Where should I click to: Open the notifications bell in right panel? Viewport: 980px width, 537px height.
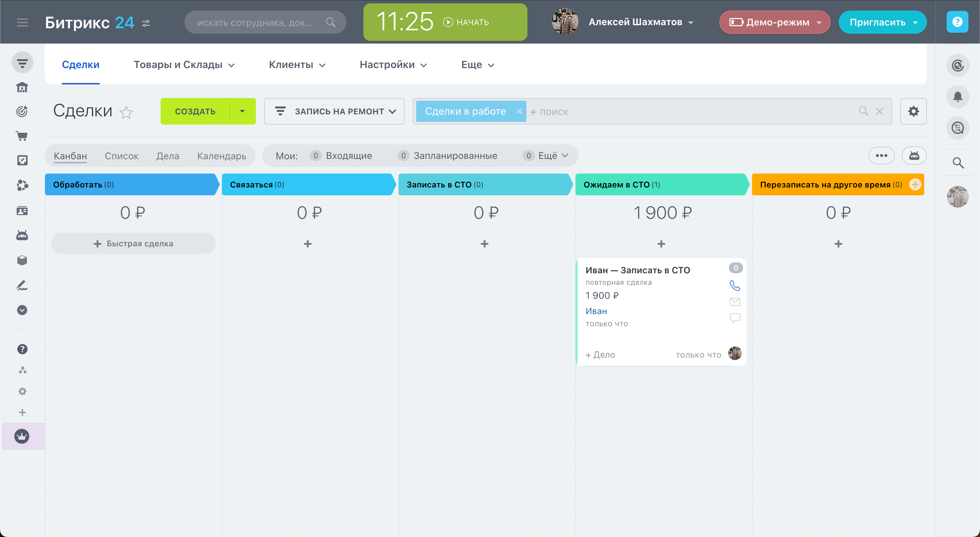pyautogui.click(x=957, y=97)
